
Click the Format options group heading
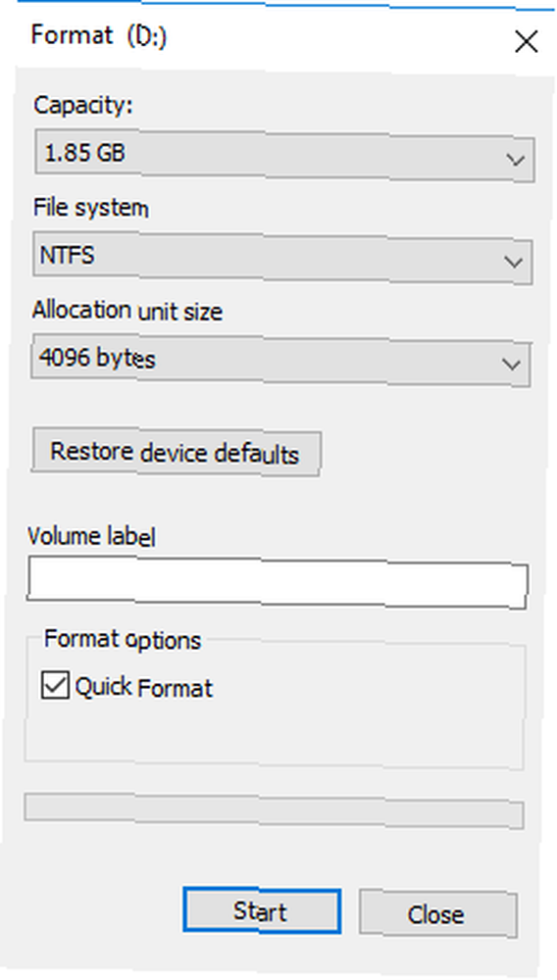click(123, 639)
